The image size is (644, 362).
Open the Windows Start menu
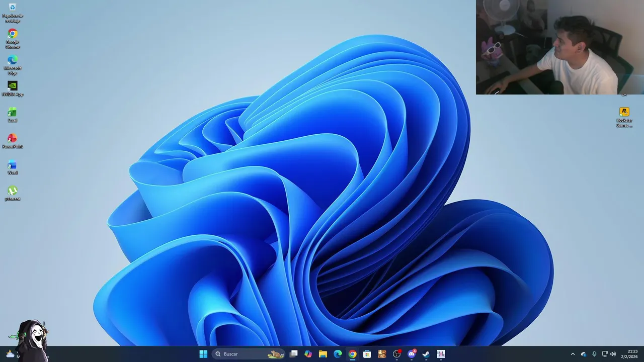[203, 354]
